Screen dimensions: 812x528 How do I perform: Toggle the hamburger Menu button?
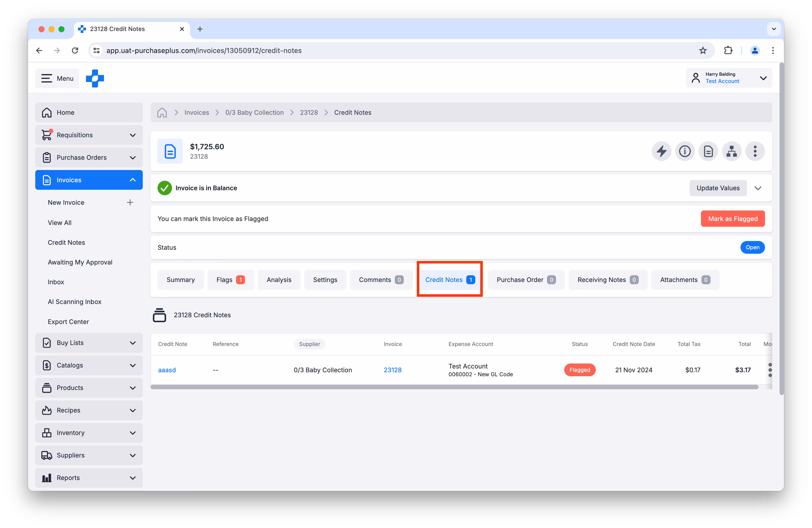[57, 78]
